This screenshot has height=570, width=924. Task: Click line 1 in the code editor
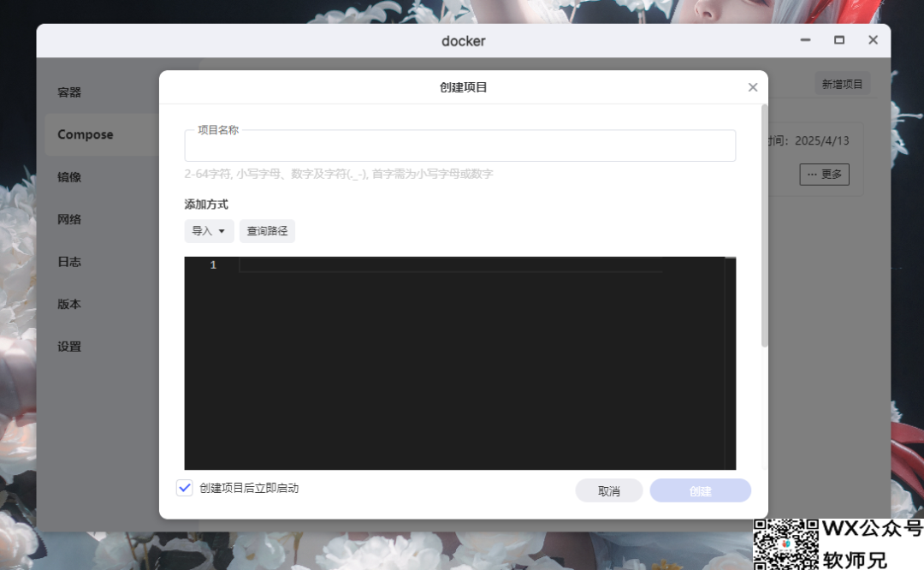(x=451, y=264)
